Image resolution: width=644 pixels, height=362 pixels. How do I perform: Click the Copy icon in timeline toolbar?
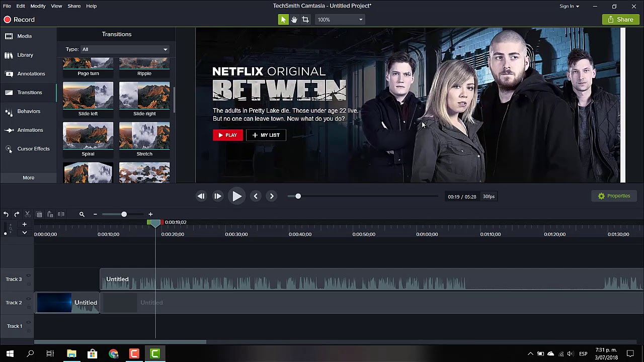point(39,214)
